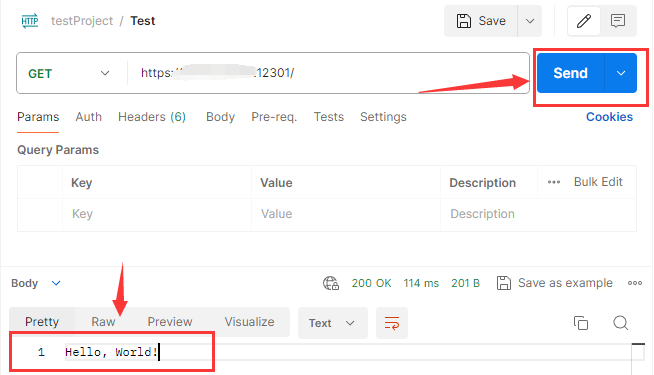Open the Tests tab
Screen dimensions: 654x375
coord(329,117)
